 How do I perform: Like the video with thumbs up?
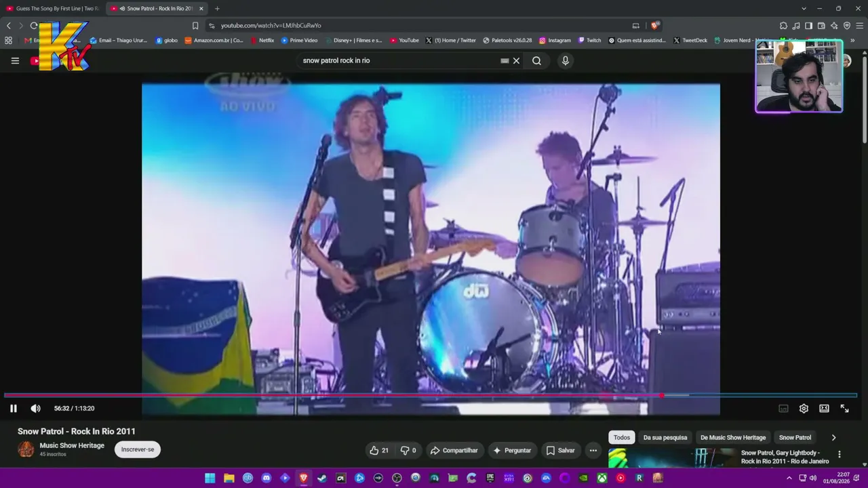pyautogui.click(x=379, y=450)
